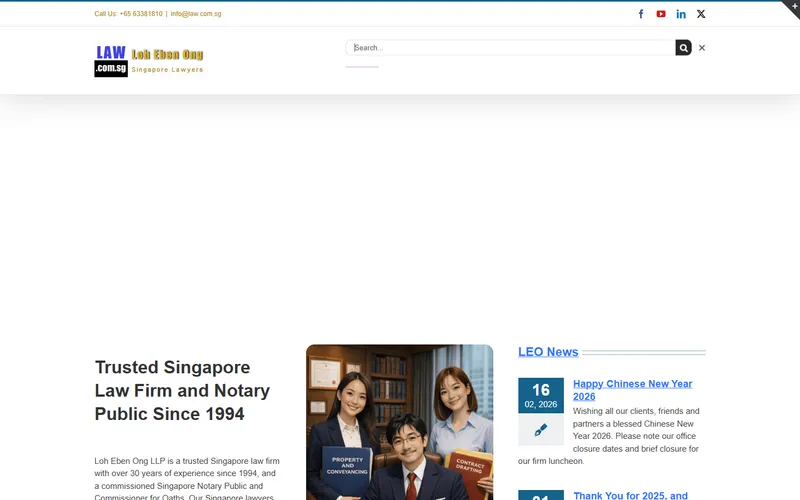Image resolution: width=800 pixels, height=500 pixels.
Task: Open the LinkedIn social icon
Action: (x=681, y=14)
